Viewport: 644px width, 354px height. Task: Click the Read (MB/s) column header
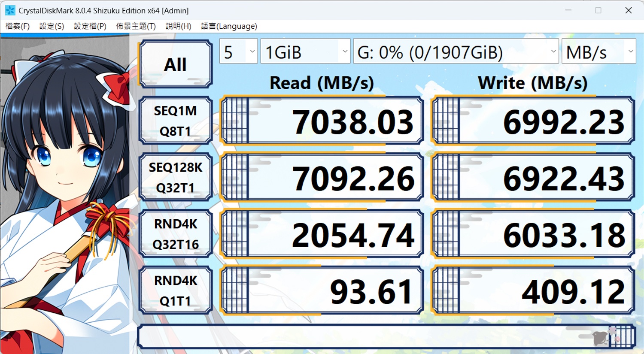point(322,83)
